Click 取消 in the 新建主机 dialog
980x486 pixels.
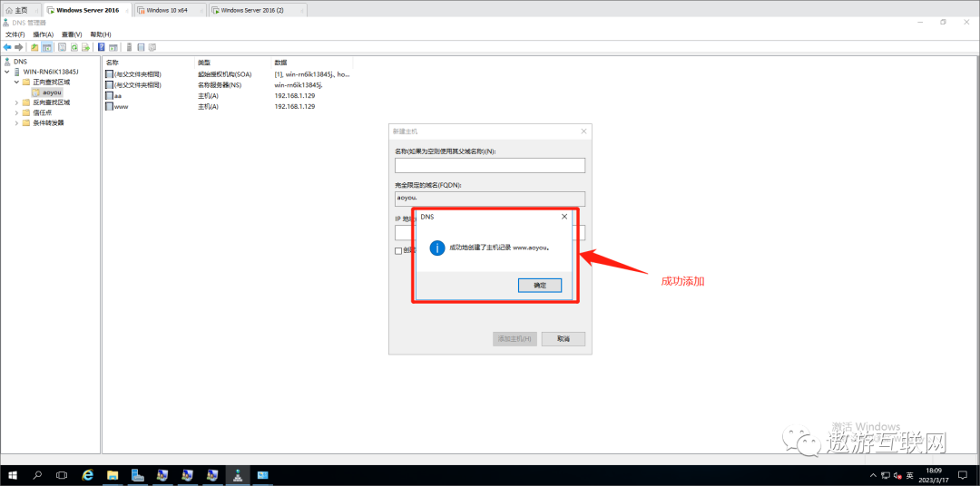coord(563,338)
